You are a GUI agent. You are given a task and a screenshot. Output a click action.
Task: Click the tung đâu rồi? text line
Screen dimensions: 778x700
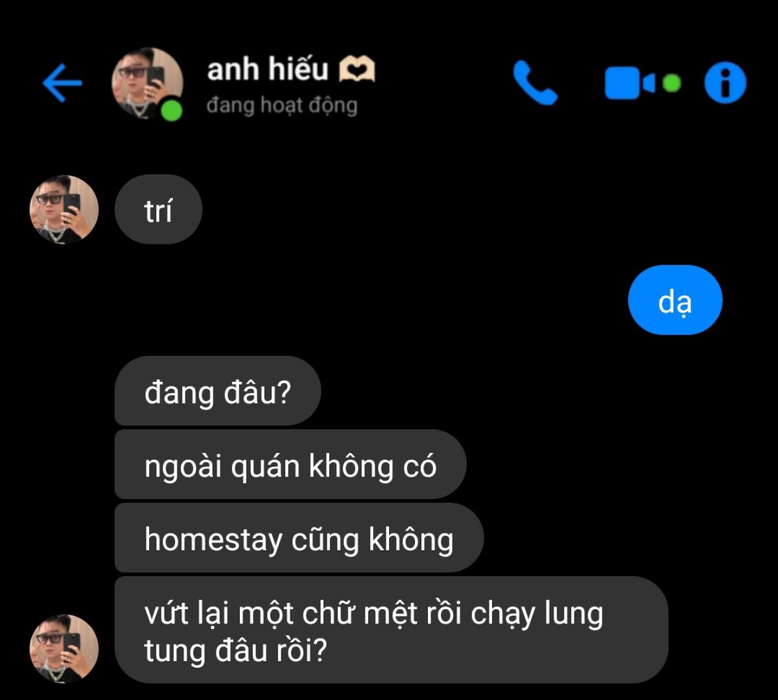pyautogui.click(x=235, y=650)
